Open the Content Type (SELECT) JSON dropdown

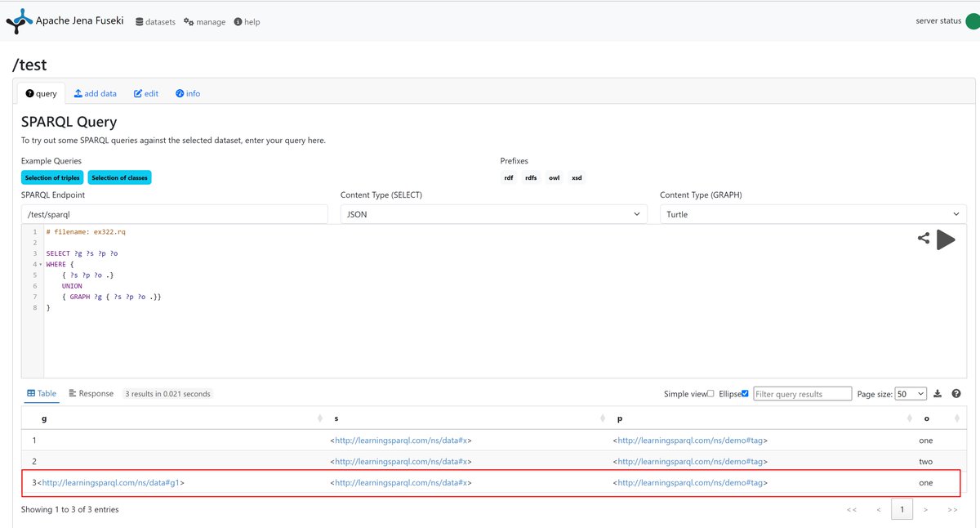click(x=492, y=214)
